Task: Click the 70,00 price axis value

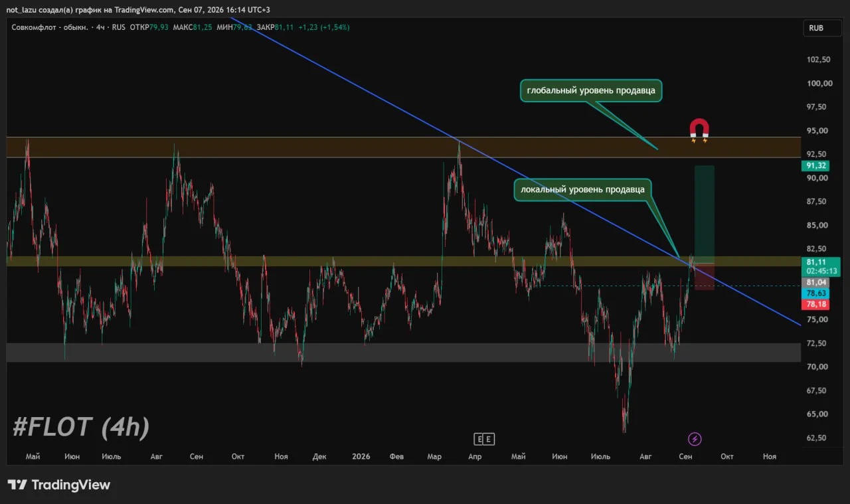Action: point(818,367)
